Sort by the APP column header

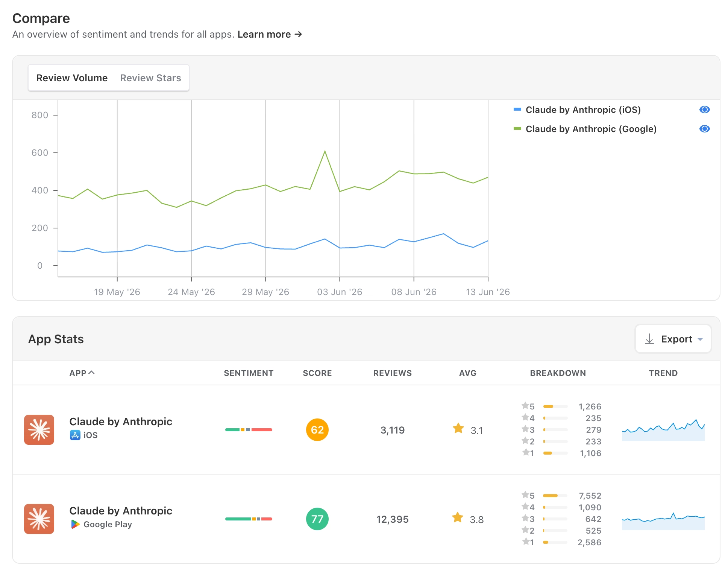tap(82, 373)
